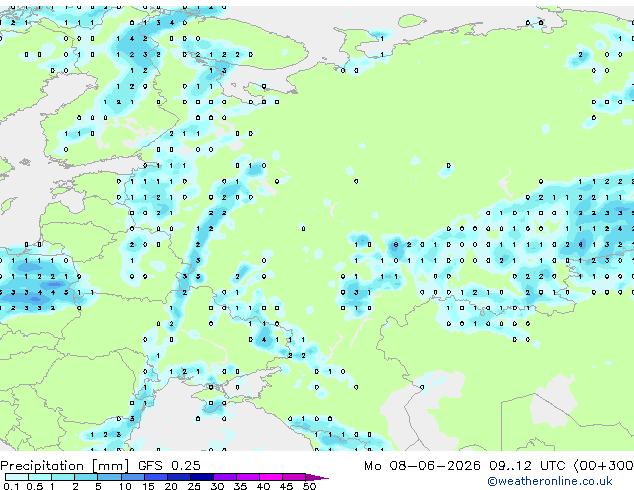Click the '(00+300' forecast offset text

click(603, 465)
